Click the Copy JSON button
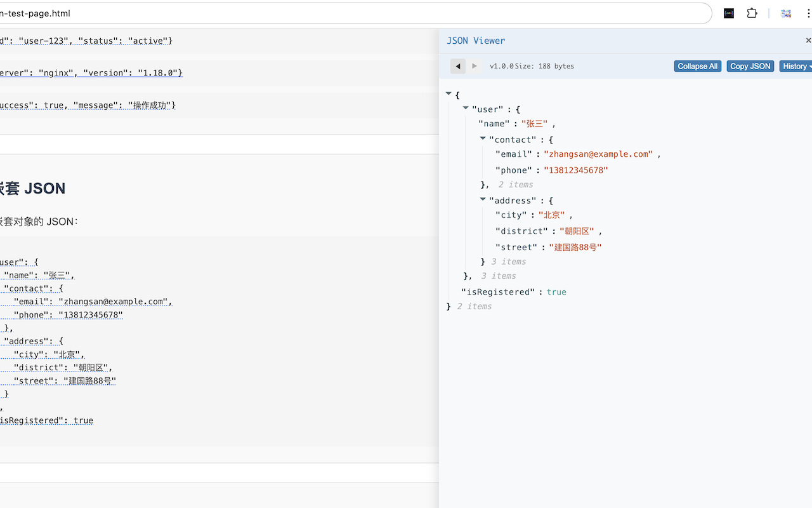Screen dimensions: 812x508 (750, 66)
